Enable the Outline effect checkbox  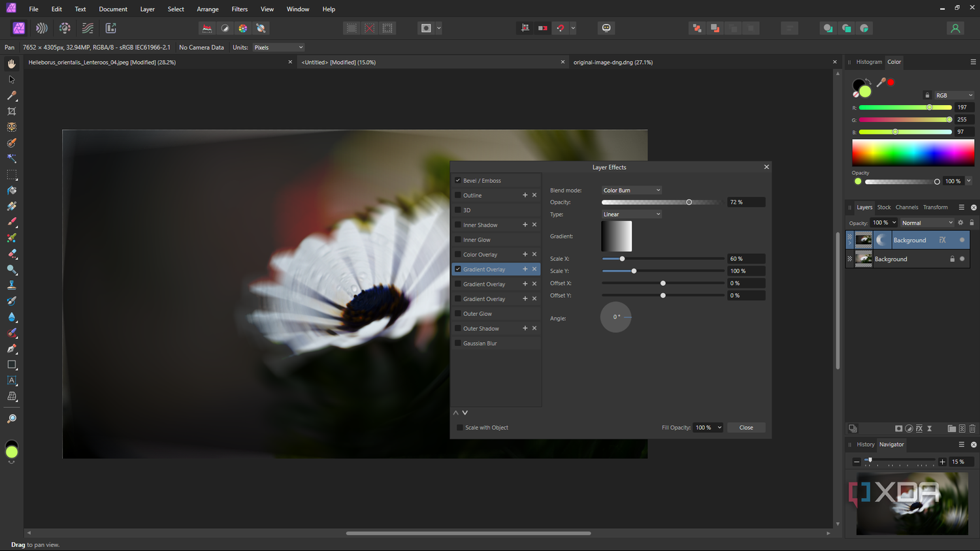(458, 195)
